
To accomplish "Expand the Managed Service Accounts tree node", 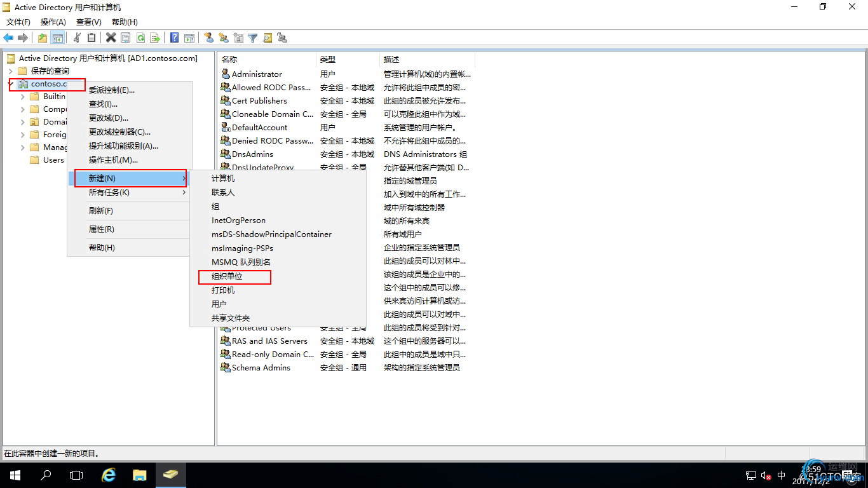I will click(23, 147).
